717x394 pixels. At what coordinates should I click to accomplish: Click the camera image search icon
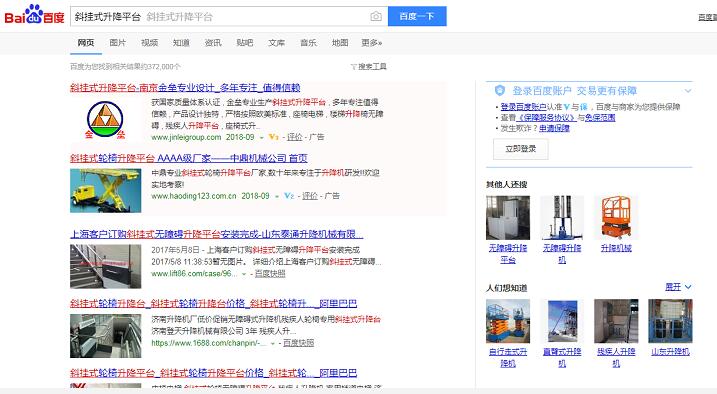point(376,16)
